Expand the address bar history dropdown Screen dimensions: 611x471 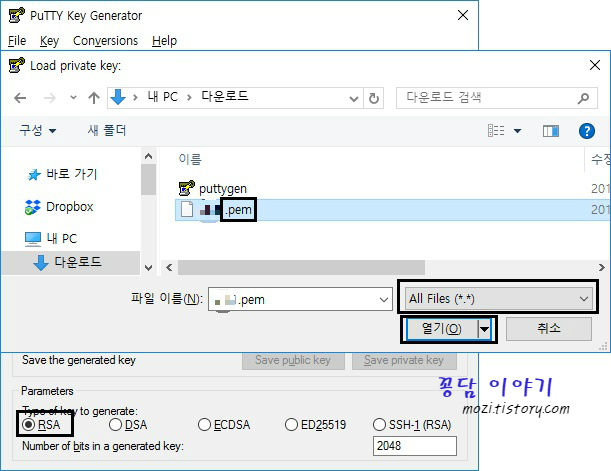coord(353,99)
